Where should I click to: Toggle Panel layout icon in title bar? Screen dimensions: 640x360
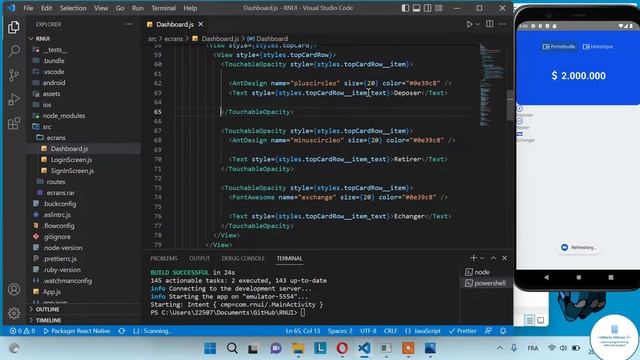tap(416, 8)
